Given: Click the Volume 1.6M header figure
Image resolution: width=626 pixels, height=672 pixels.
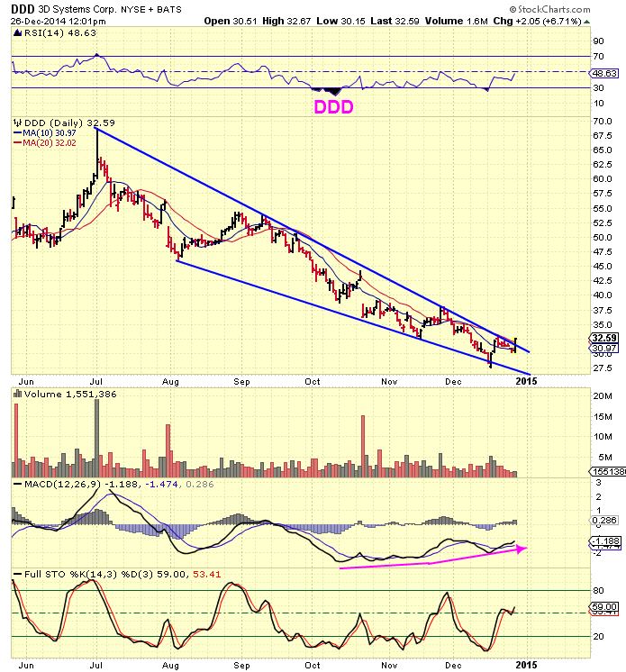Looking at the screenshot, I should click(x=457, y=21).
